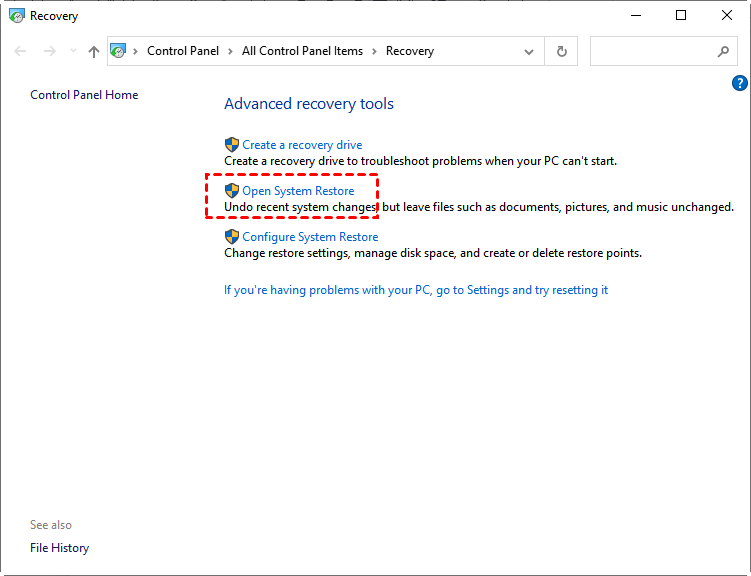Go to Control Panel Home

click(x=84, y=95)
